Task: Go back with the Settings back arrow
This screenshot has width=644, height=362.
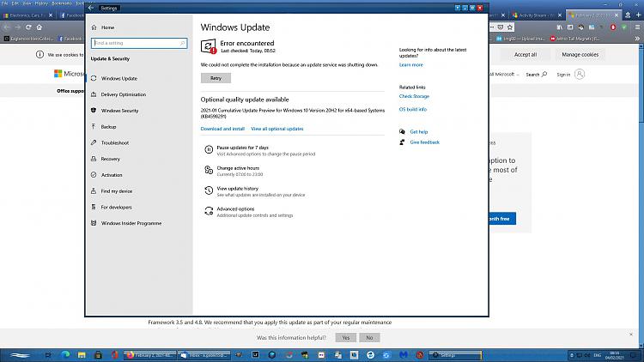Action: [91, 8]
